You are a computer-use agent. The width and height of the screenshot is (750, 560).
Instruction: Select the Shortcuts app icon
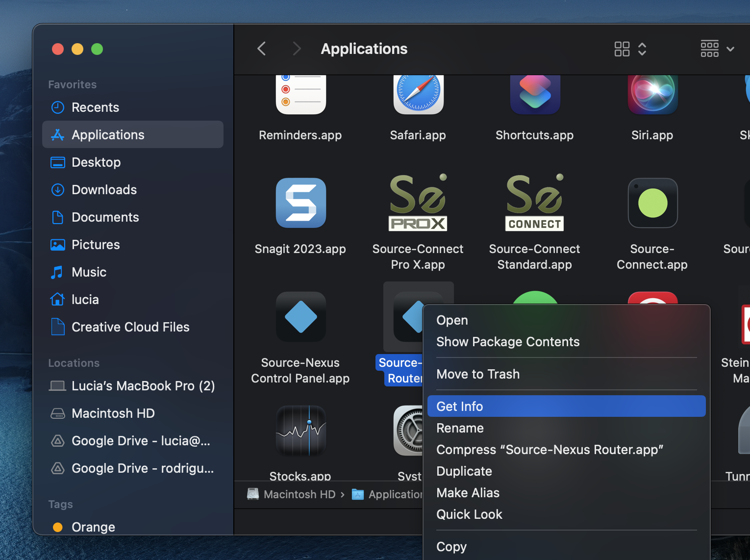click(534, 93)
